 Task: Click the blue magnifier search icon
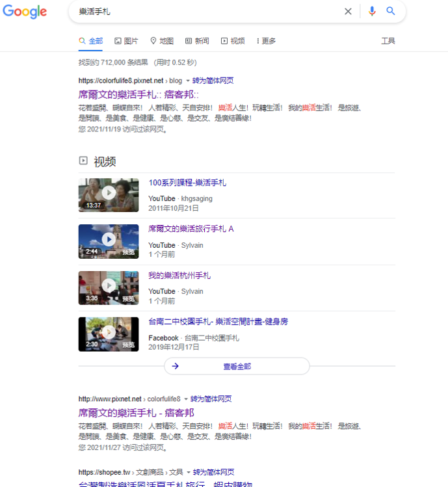pyautogui.click(x=391, y=11)
